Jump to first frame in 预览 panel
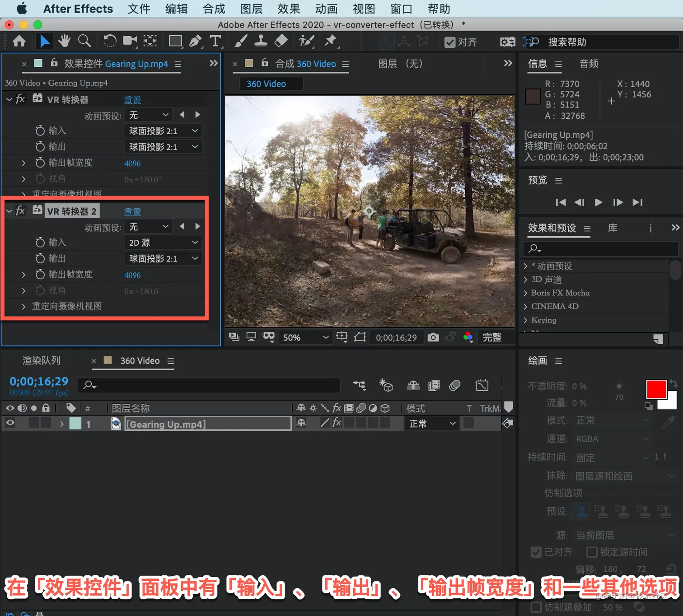Image resolution: width=683 pixels, height=616 pixels. click(x=561, y=202)
